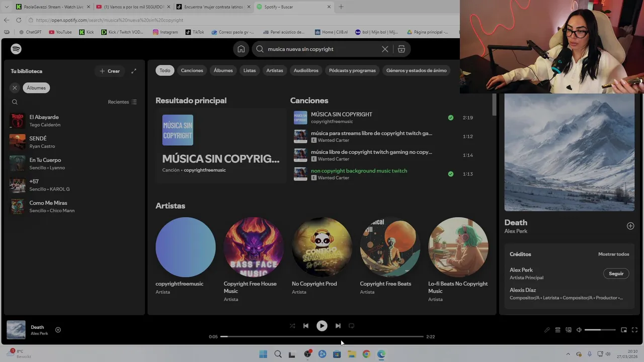Show hidden icons in system tray
Screen dimensions: 644x362
tap(568, 354)
